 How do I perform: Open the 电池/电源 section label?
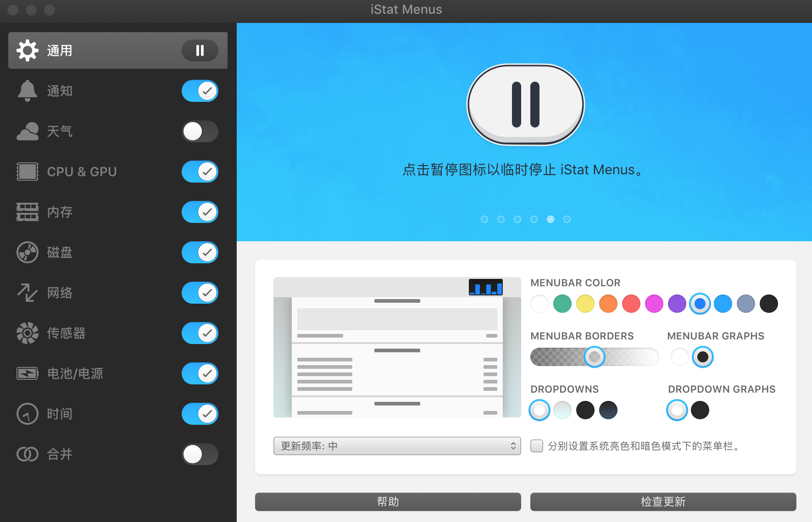(75, 373)
